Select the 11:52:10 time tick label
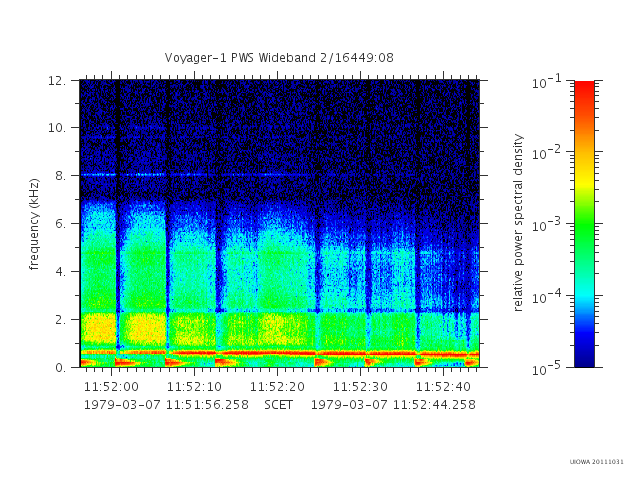Screen dimensions: 640x480 click(x=194, y=387)
